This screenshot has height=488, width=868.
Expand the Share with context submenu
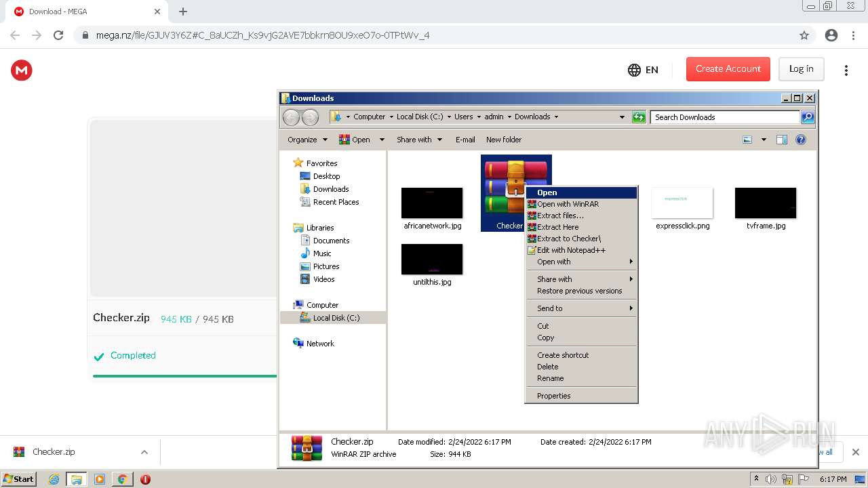tap(581, 279)
